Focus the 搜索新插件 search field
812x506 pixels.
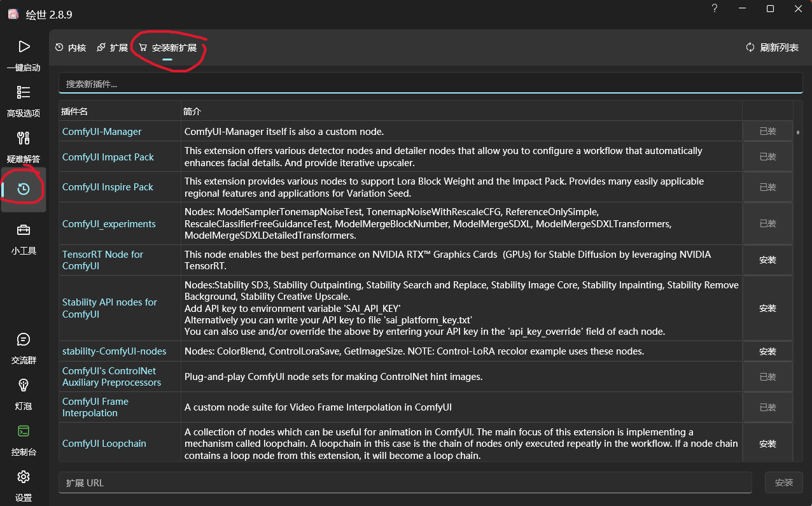tap(431, 83)
